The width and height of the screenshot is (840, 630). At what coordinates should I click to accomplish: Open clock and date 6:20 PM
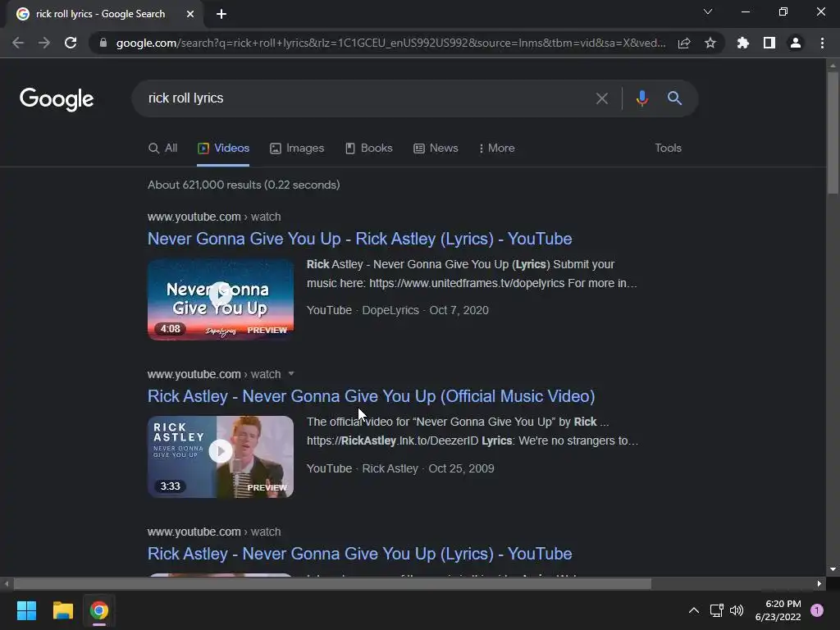point(778,610)
